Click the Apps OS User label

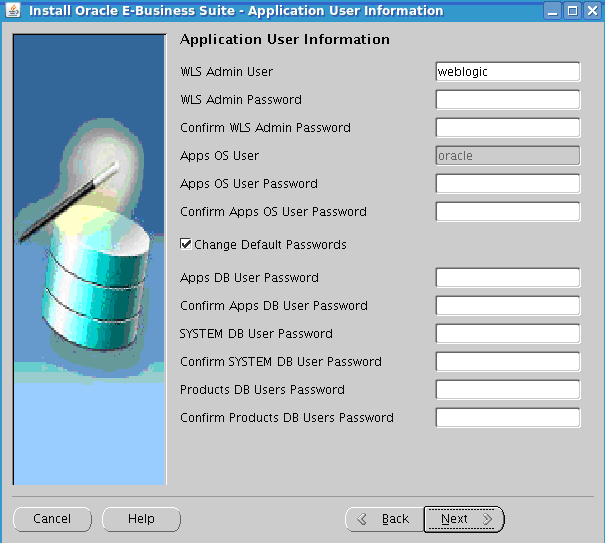point(220,156)
